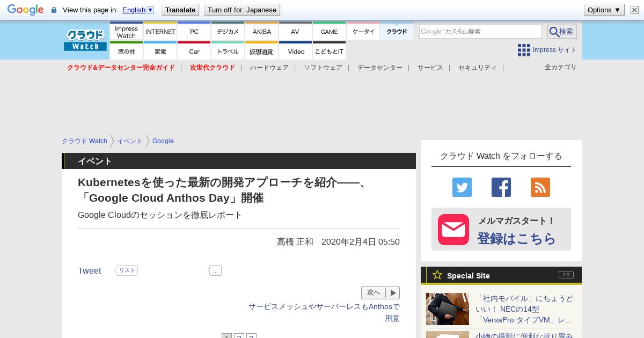This screenshot has height=338, width=644.
Task: Open the デジカメ tab
Action: point(228,32)
